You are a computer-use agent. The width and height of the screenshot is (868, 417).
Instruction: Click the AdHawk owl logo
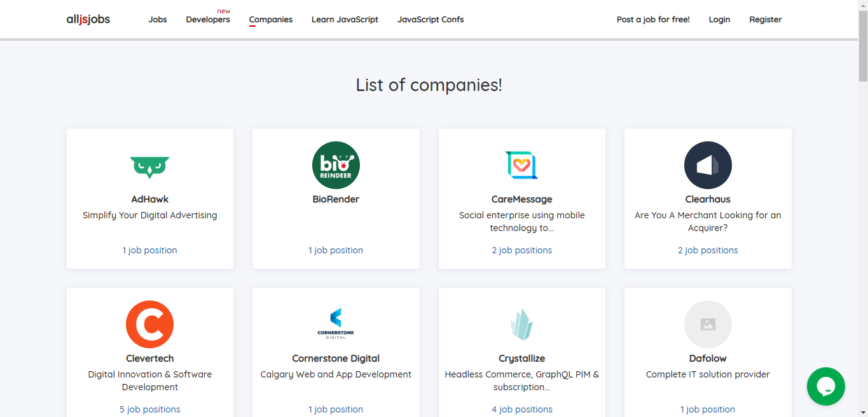point(149,165)
